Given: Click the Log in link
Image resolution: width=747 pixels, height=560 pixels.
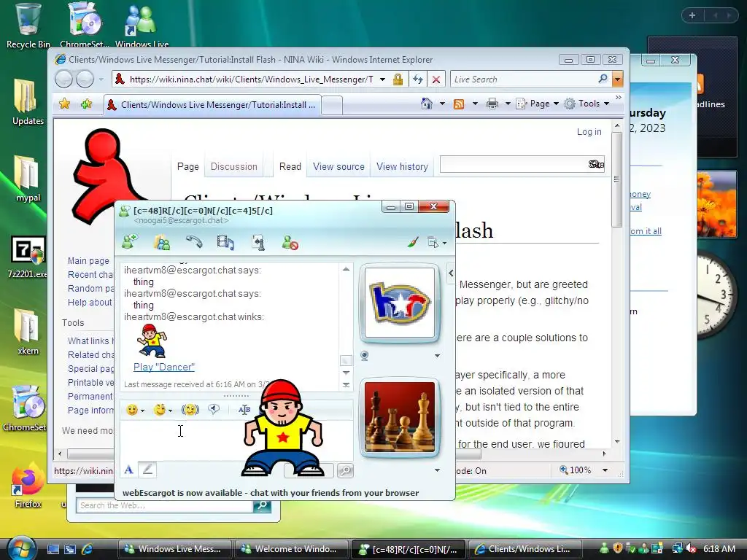Looking at the screenshot, I should (589, 132).
